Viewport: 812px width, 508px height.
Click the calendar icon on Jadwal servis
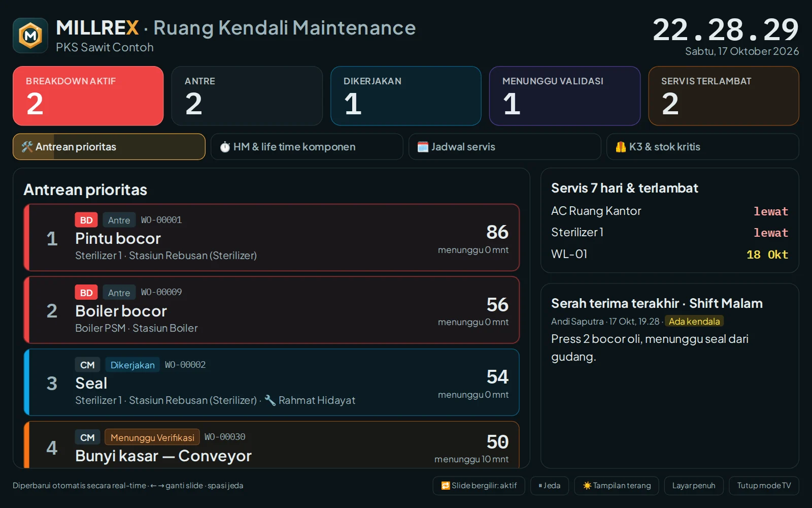pos(423,147)
